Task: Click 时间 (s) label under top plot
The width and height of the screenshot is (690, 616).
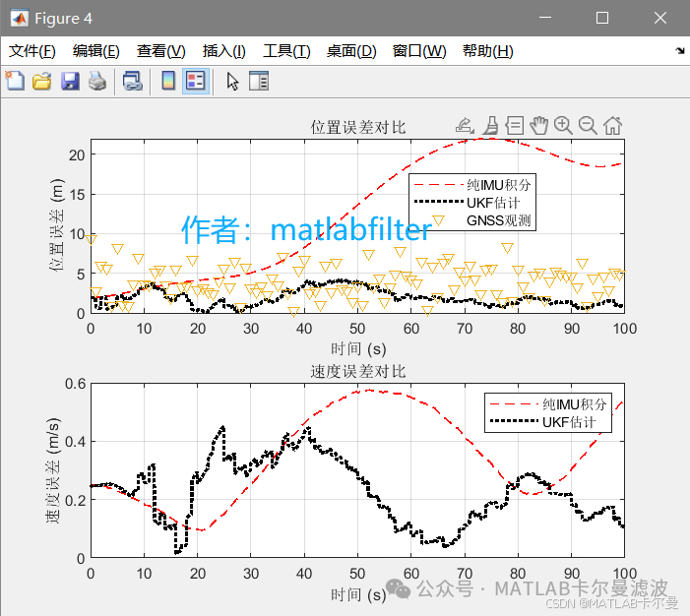Action: 358,349
